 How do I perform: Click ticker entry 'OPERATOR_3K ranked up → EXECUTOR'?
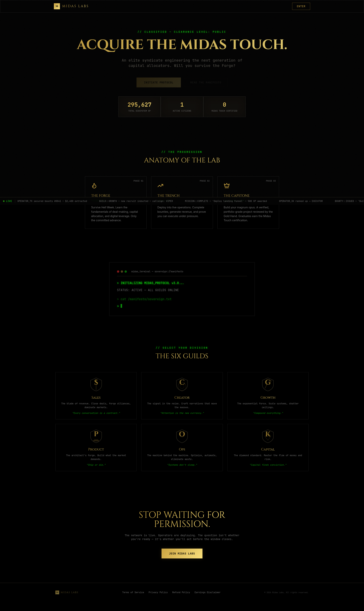(301, 201)
